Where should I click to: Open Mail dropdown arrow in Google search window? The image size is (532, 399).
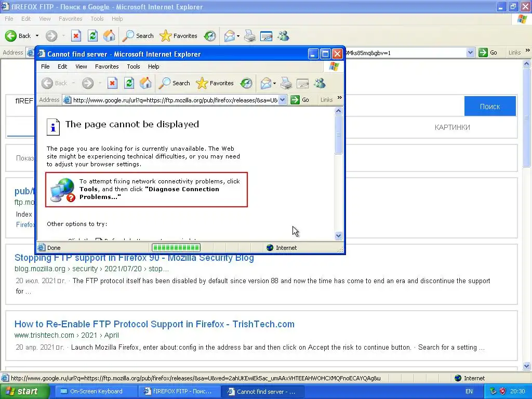pyautogui.click(x=238, y=36)
